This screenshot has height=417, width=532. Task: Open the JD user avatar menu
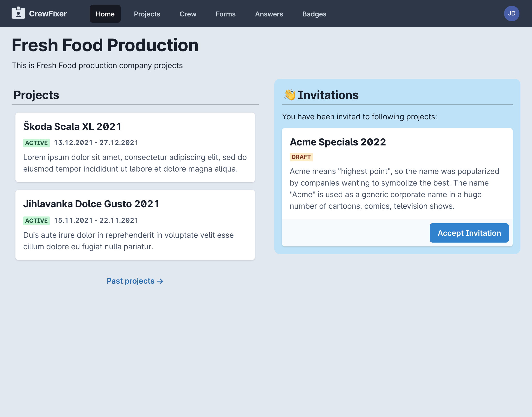click(511, 14)
